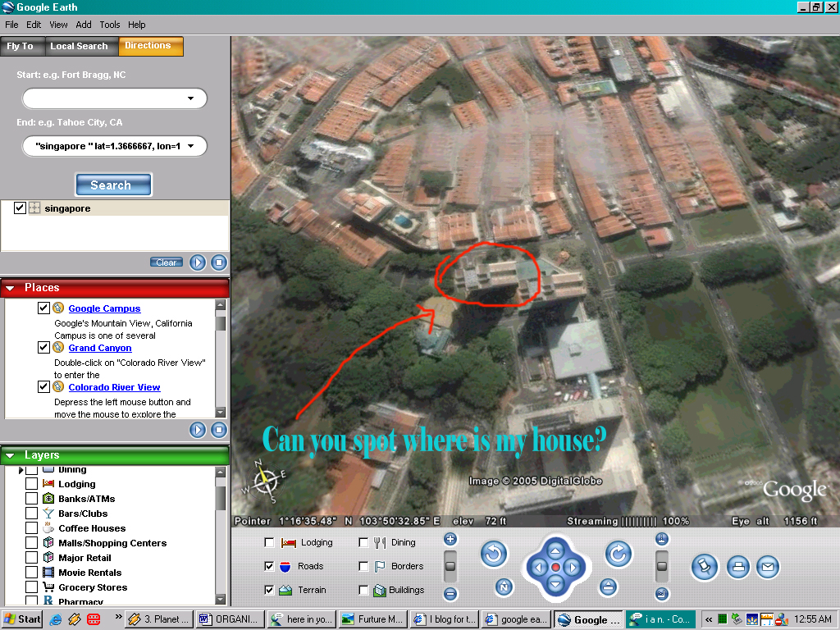Click the reset tilt icon
Screen dimensions: 840x630
point(608,587)
